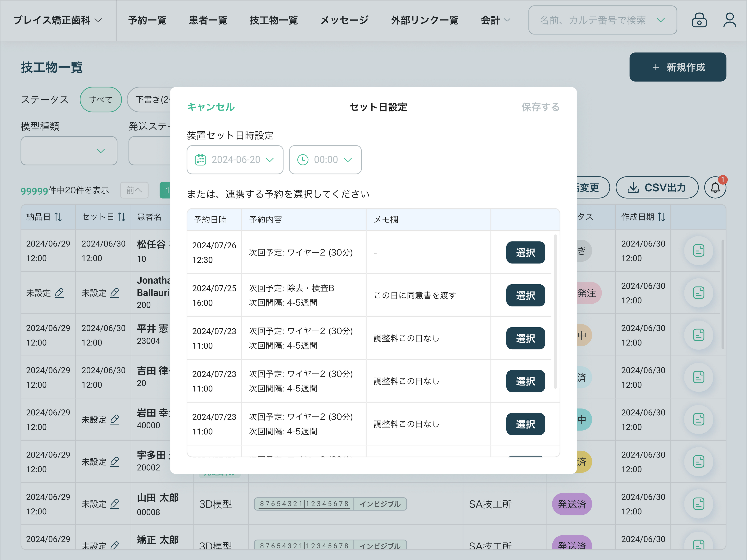This screenshot has width=747, height=560.
Task: Click document icon for 吉田 row
Action: pos(698,377)
